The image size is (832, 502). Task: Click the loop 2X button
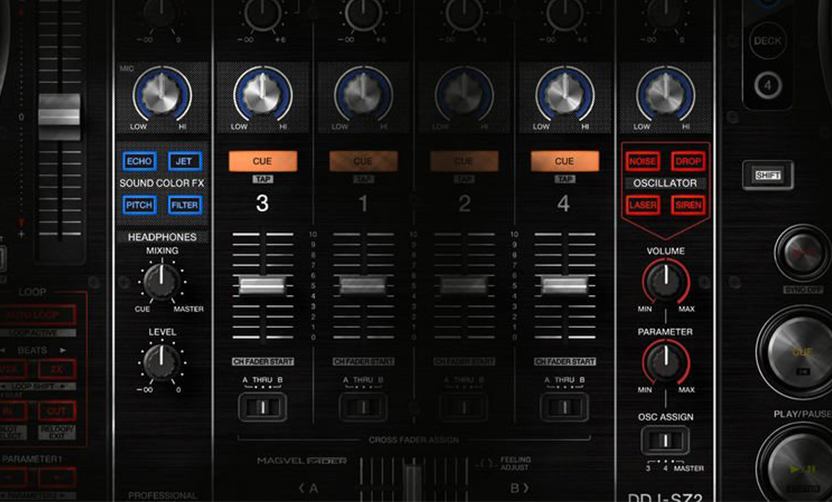point(57,369)
